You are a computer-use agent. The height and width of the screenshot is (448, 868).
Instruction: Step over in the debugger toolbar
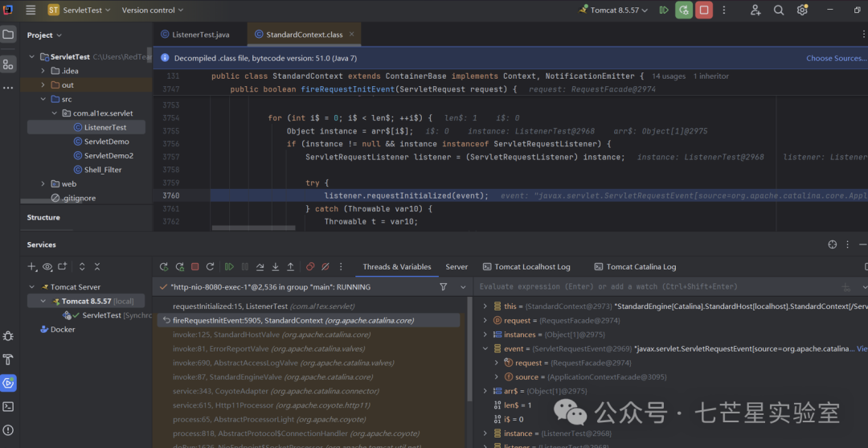(x=260, y=266)
